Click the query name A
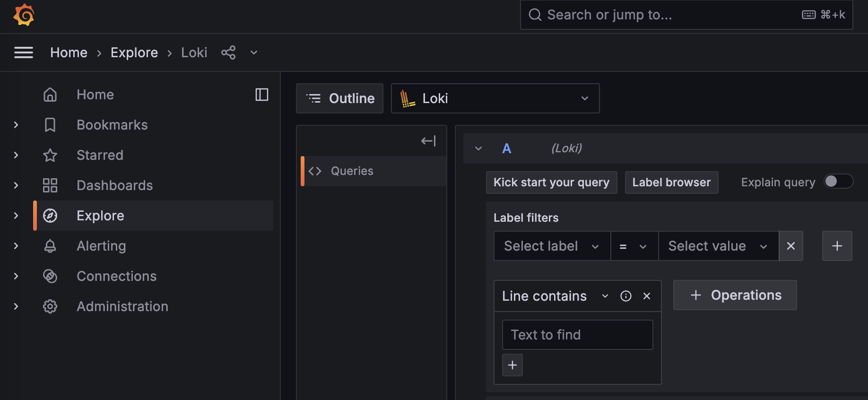 [x=507, y=148]
